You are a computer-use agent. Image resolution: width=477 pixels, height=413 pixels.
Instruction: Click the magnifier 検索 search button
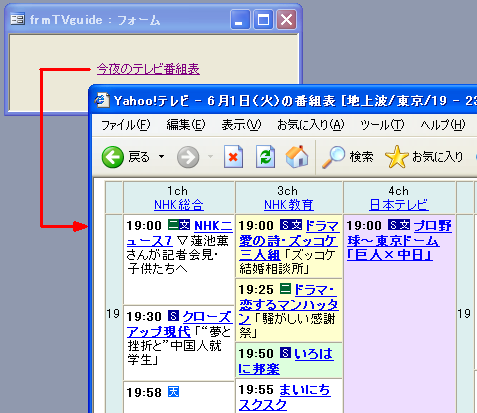[347, 157]
